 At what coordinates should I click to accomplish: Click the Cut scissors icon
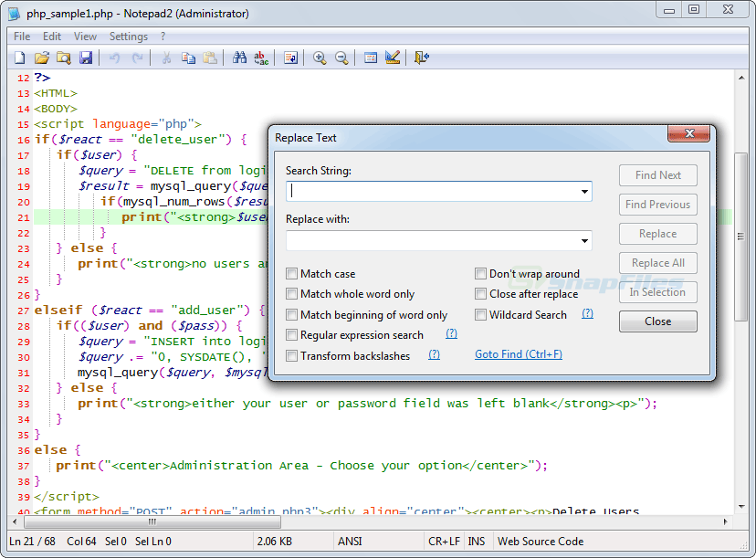coord(166,58)
